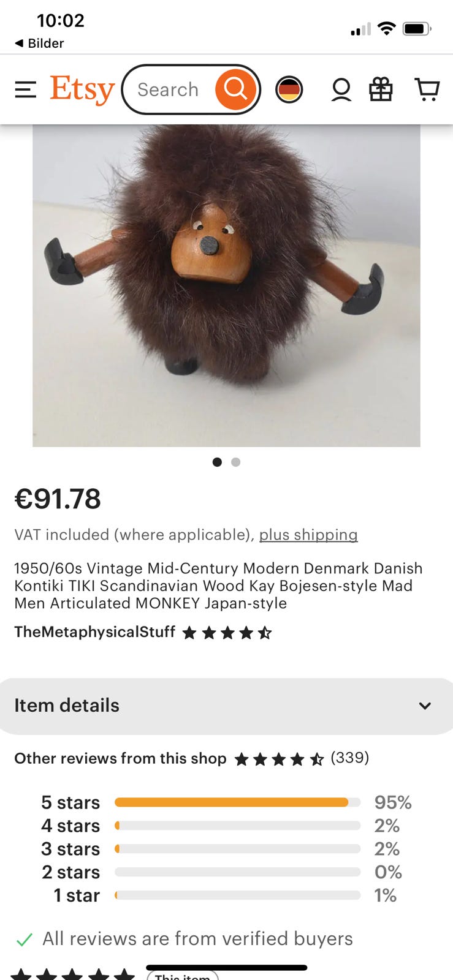Visit TheMetaphysicalStuff shop
453x980 pixels.
point(95,632)
